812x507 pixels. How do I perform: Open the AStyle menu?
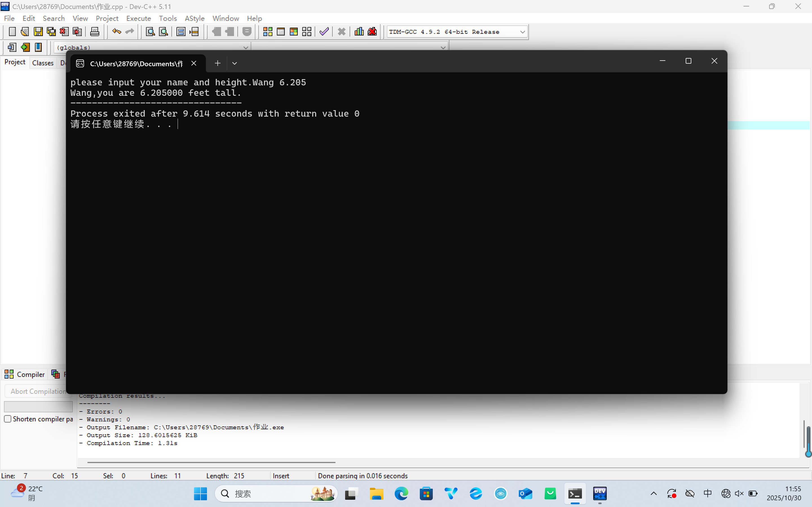point(195,18)
